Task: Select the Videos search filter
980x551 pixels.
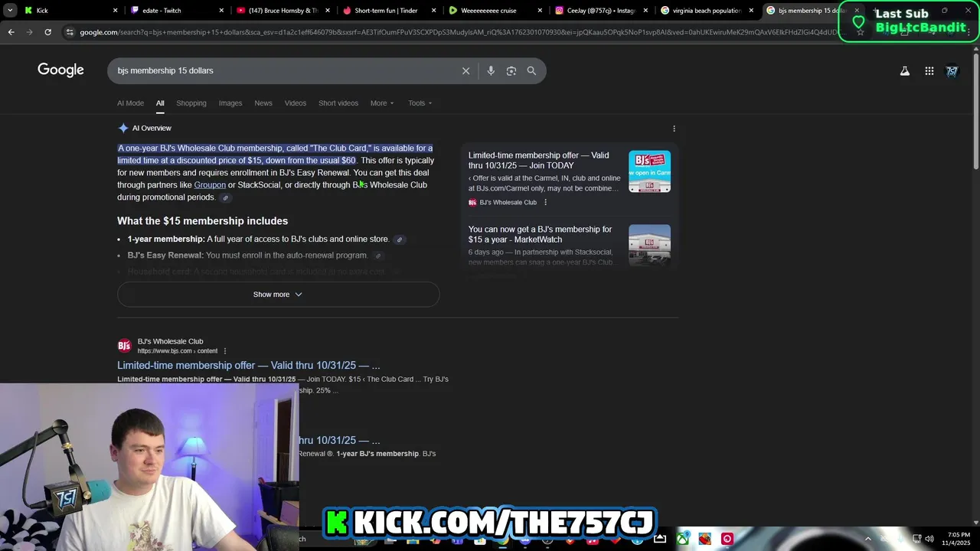Action: pyautogui.click(x=296, y=103)
